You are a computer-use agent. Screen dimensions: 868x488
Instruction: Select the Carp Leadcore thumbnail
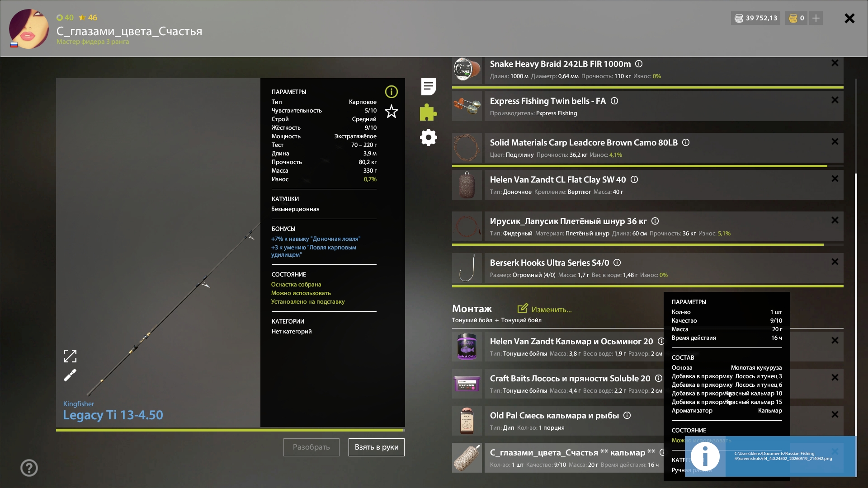pos(467,148)
